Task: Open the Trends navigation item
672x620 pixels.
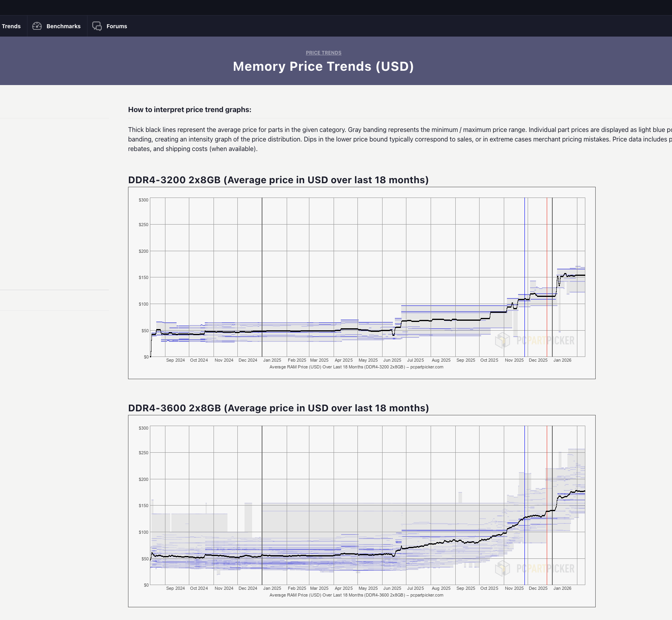Action: click(x=11, y=26)
